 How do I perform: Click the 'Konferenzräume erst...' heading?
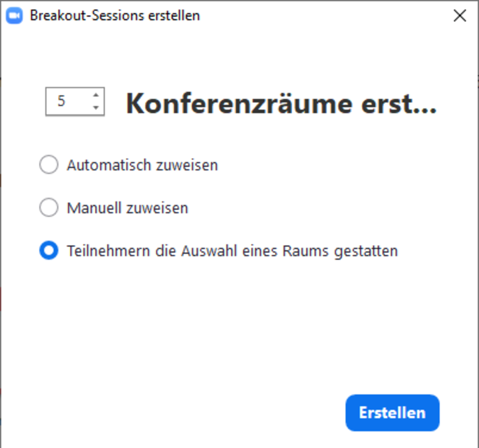(281, 104)
